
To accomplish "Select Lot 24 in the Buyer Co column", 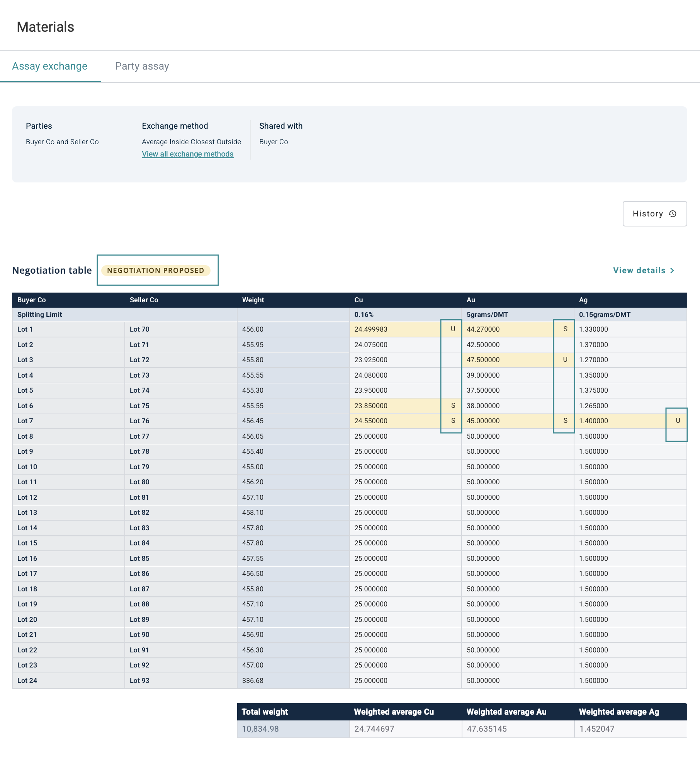I will (x=27, y=681).
